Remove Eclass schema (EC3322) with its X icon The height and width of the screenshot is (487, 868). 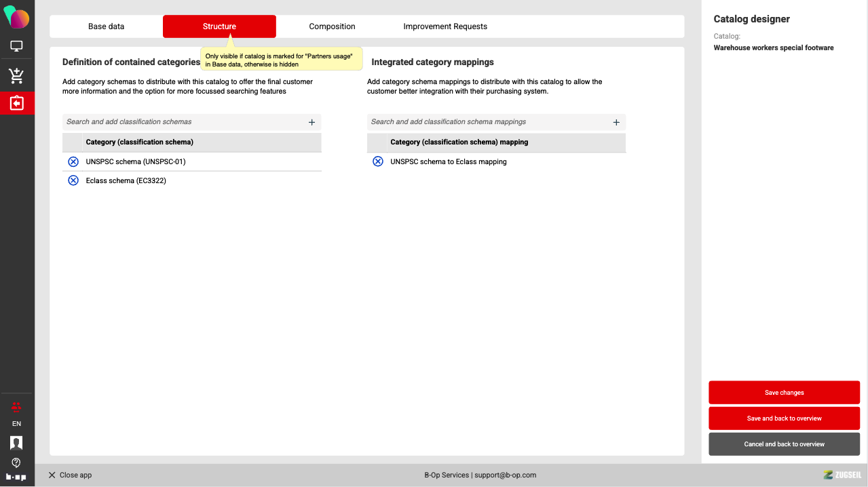pyautogui.click(x=73, y=180)
